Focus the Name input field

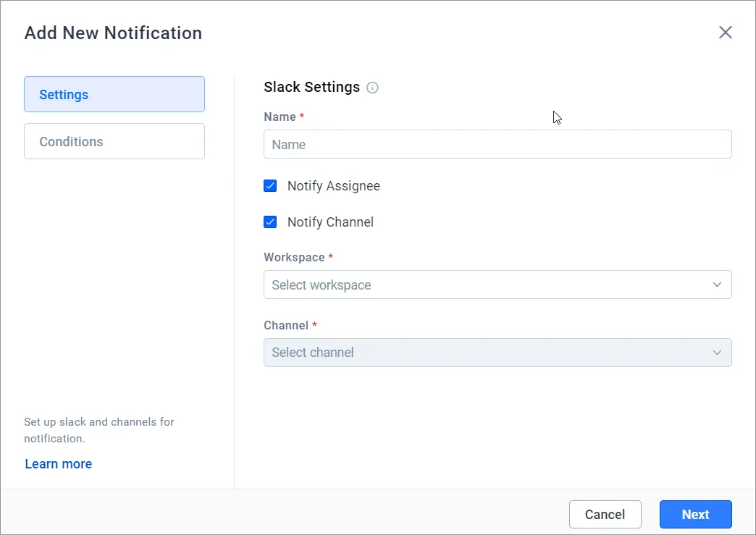click(497, 144)
